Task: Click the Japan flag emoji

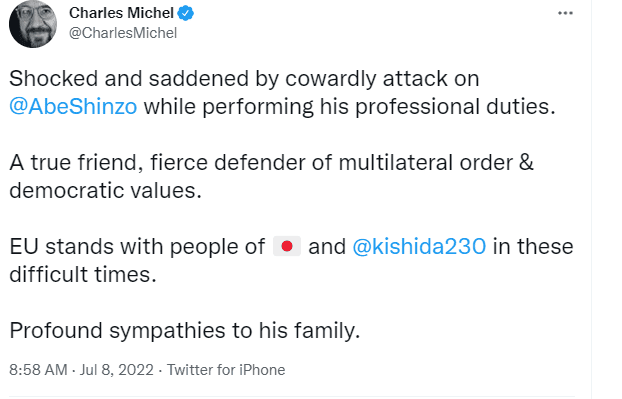Action: 287,246
